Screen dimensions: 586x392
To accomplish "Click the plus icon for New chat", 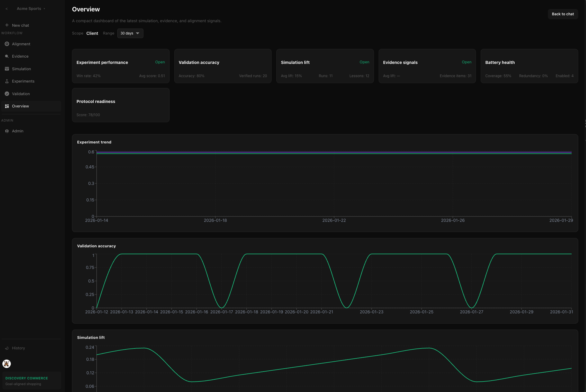I will [x=7, y=25].
